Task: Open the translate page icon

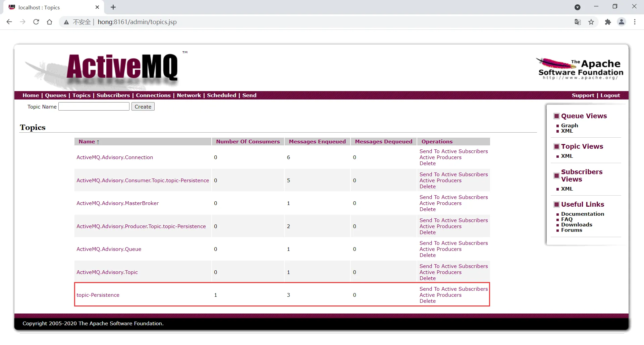Action: click(578, 22)
